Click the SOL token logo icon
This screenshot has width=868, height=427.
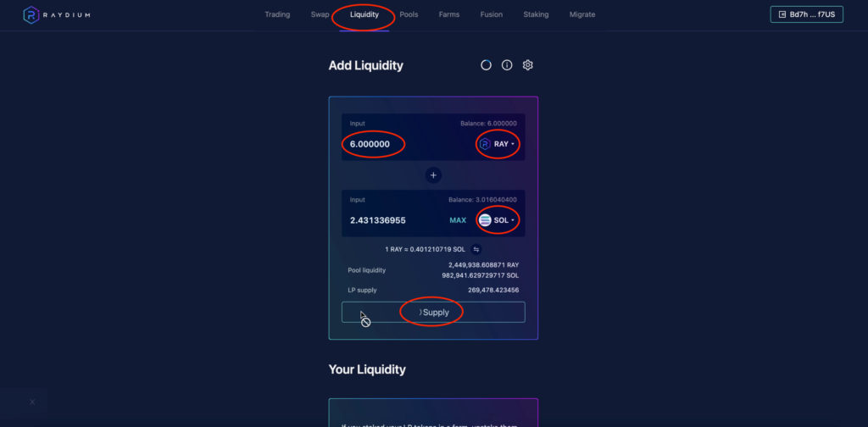coord(485,220)
